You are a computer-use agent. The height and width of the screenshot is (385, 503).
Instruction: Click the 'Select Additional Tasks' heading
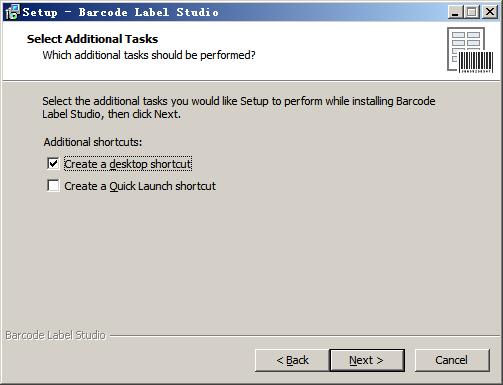pyautogui.click(x=92, y=39)
